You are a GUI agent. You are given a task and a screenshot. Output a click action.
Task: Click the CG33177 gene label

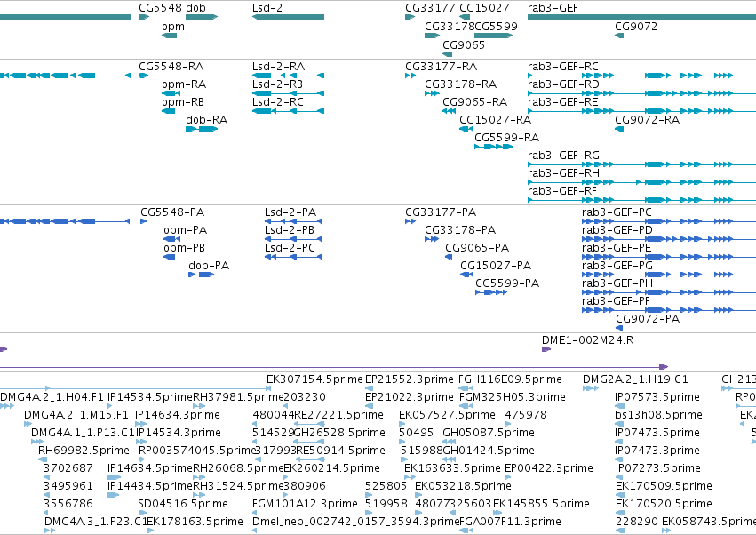pyautogui.click(x=430, y=8)
